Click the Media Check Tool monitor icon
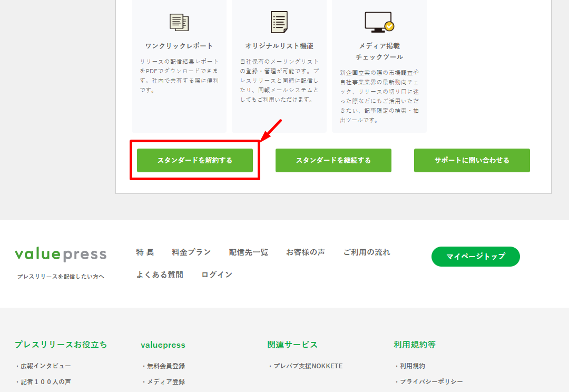The height and width of the screenshot is (392, 569). coord(379,22)
